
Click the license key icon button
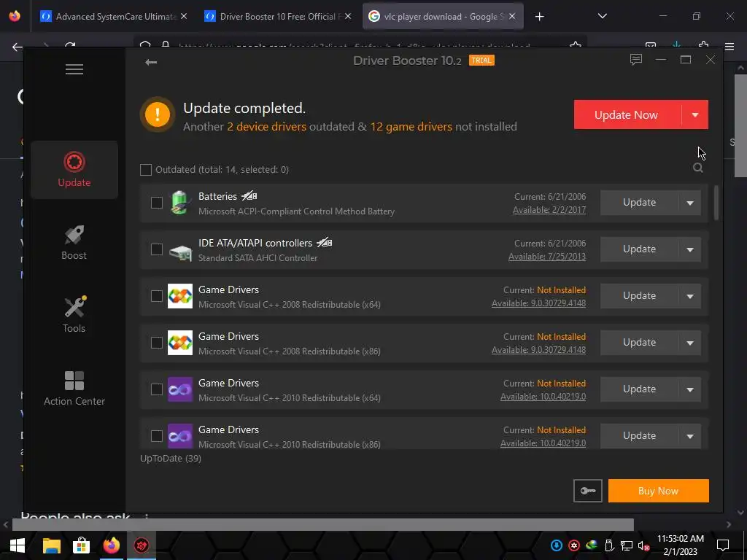(587, 491)
